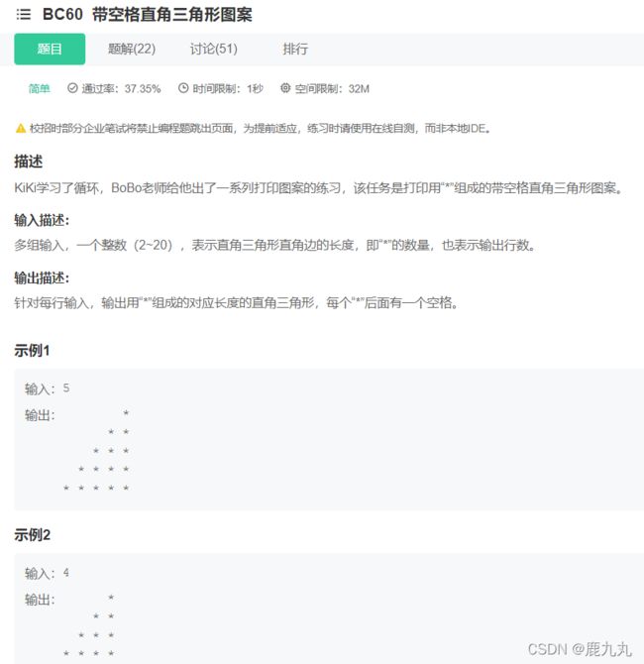This screenshot has height=664, width=644.
Task: Click the 描述 section heading
Action: click(x=28, y=162)
